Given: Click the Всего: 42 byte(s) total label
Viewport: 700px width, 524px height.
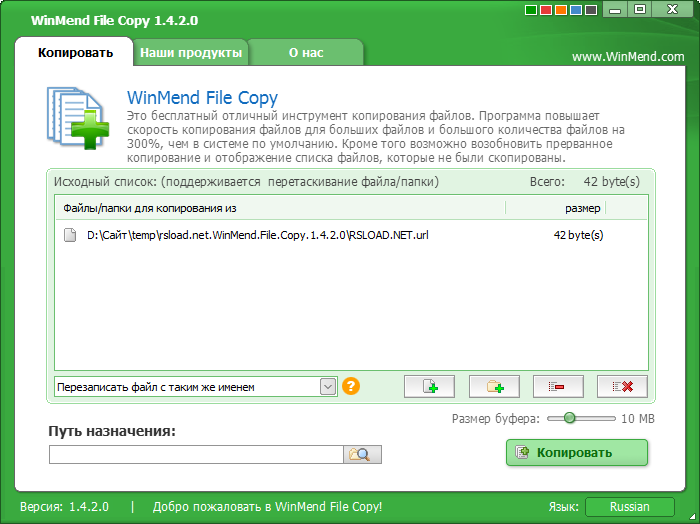Looking at the screenshot, I should (x=585, y=182).
